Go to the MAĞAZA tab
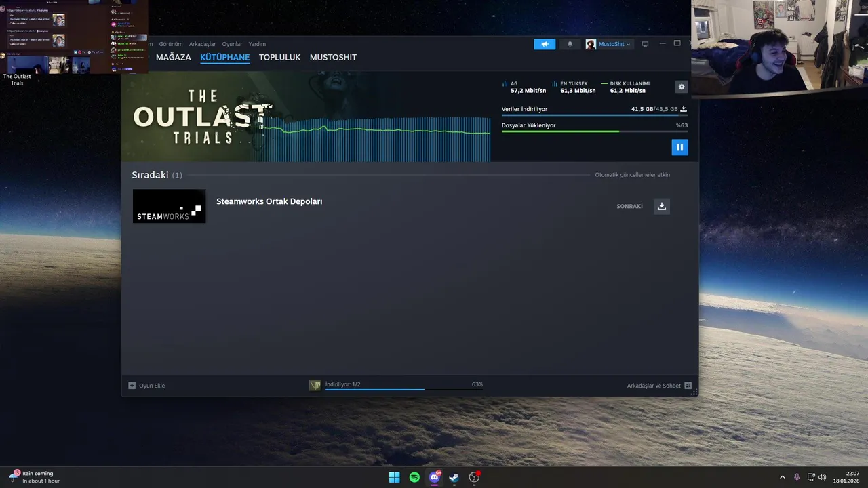Viewport: 868px width, 488px height. point(174,58)
